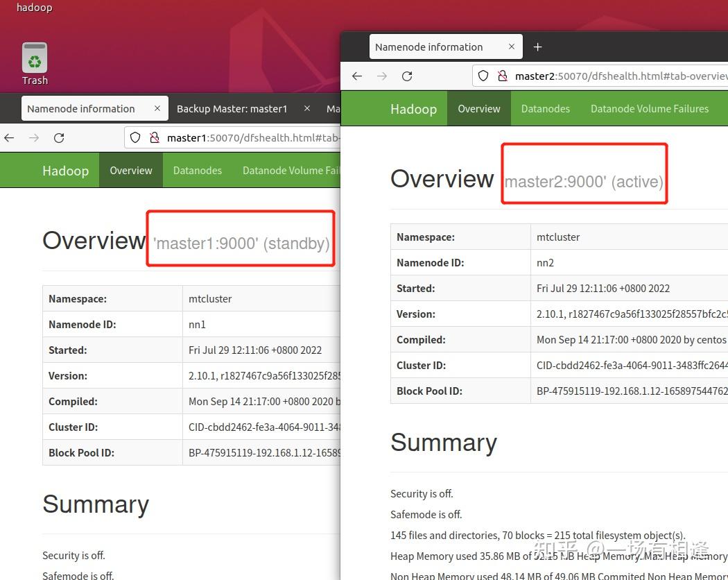Image resolution: width=728 pixels, height=580 pixels.
Task: Open tracking shield in master1 address bar
Action: coord(135,137)
